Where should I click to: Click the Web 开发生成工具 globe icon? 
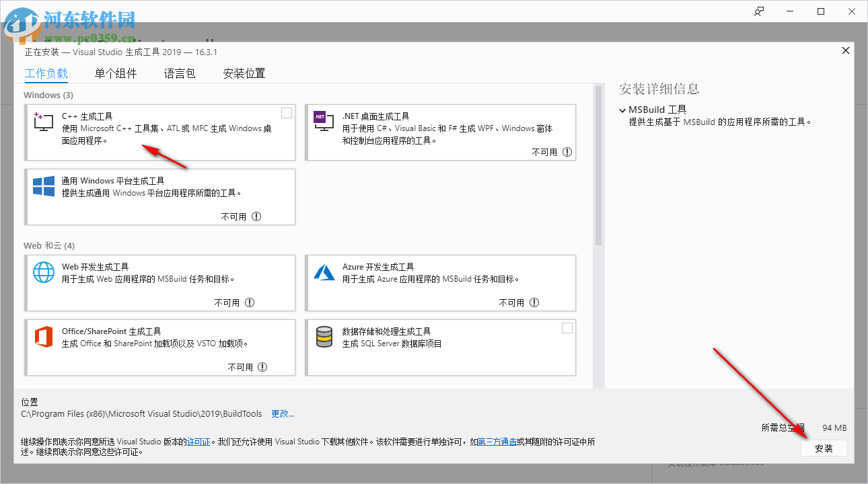point(43,272)
